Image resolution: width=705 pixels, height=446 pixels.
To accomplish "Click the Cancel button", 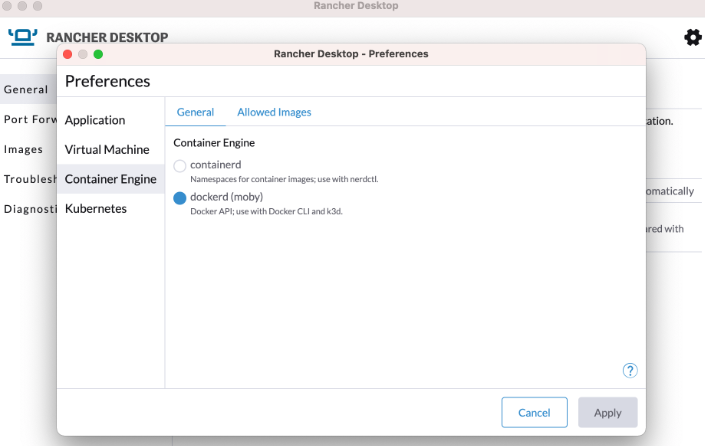I will click(534, 412).
